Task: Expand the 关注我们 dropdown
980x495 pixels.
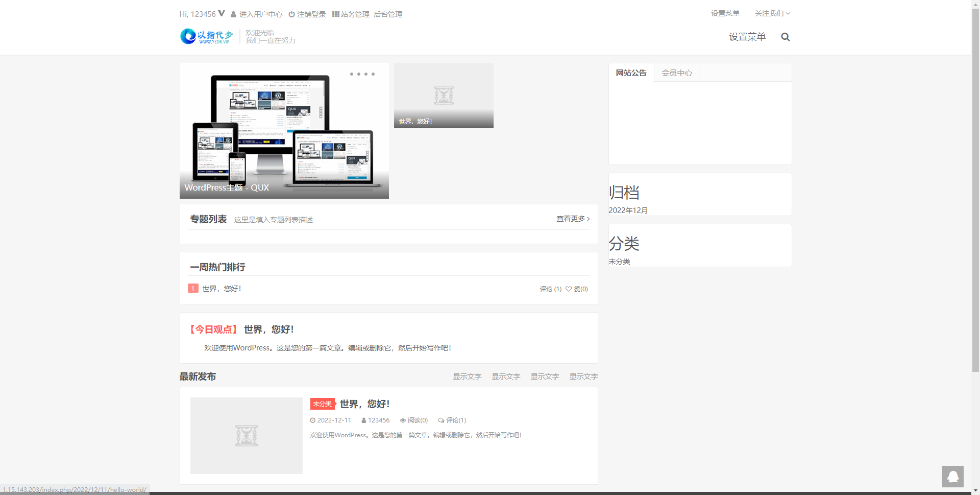Action: [772, 13]
